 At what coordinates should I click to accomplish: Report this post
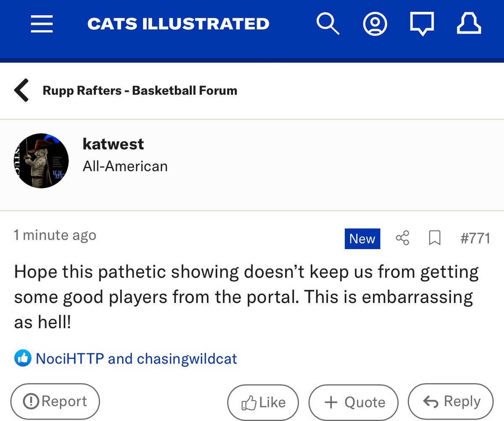(55, 402)
